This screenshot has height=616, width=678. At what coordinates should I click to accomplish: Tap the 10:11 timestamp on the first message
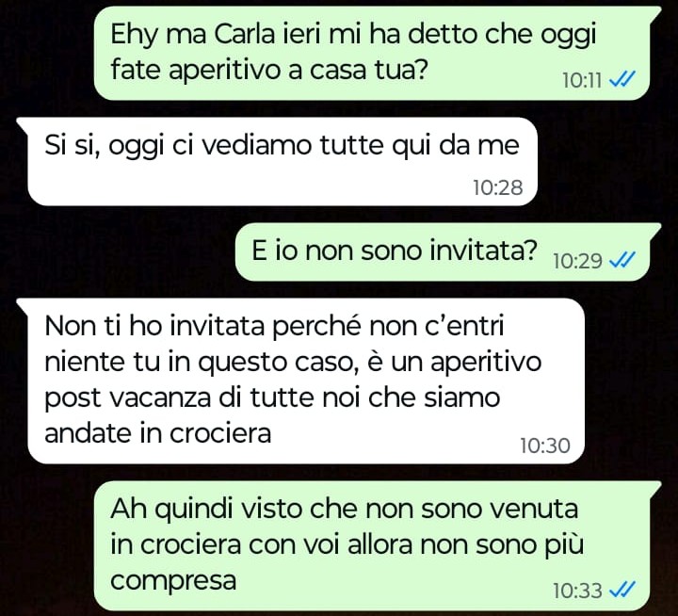click(x=582, y=80)
